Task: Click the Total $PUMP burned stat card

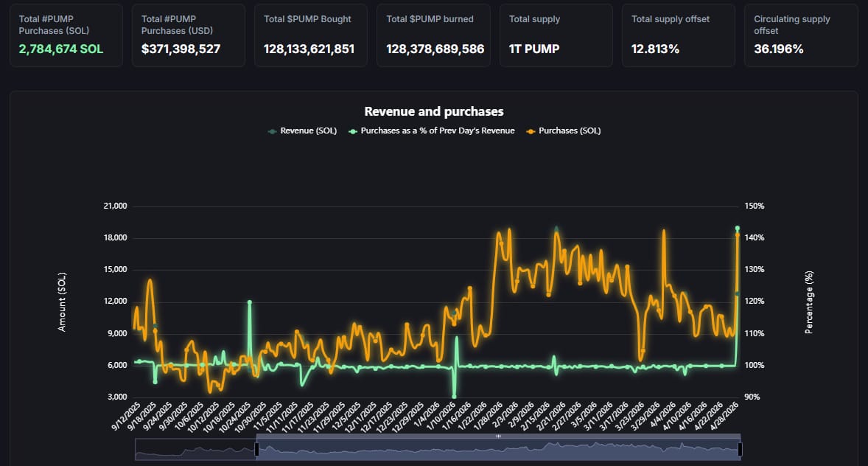Action: (x=434, y=35)
